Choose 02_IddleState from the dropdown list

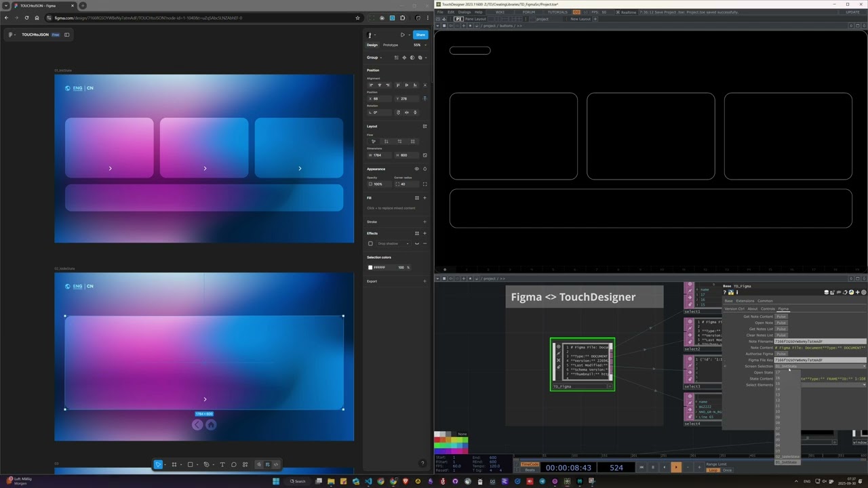(x=787, y=457)
